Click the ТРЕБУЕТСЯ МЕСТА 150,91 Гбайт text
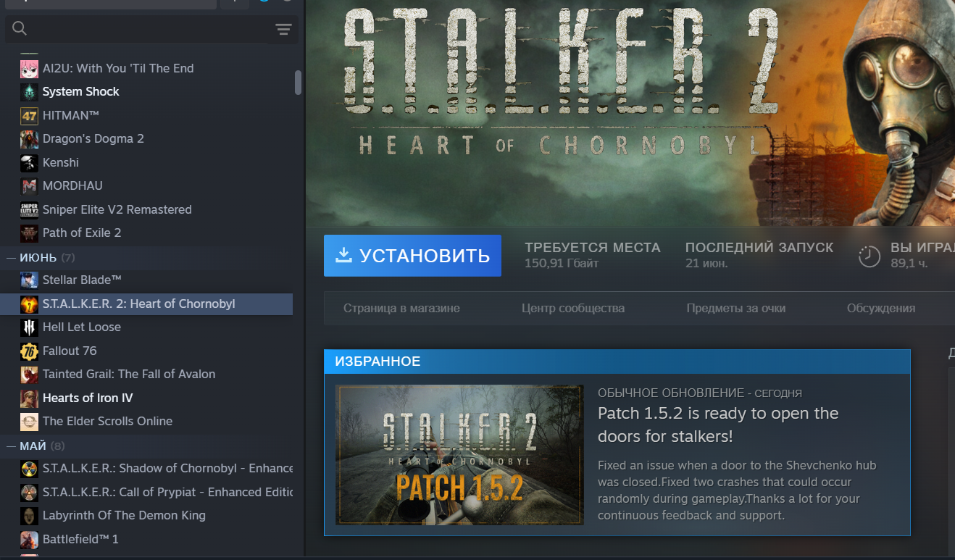This screenshot has width=955, height=560. coord(593,255)
